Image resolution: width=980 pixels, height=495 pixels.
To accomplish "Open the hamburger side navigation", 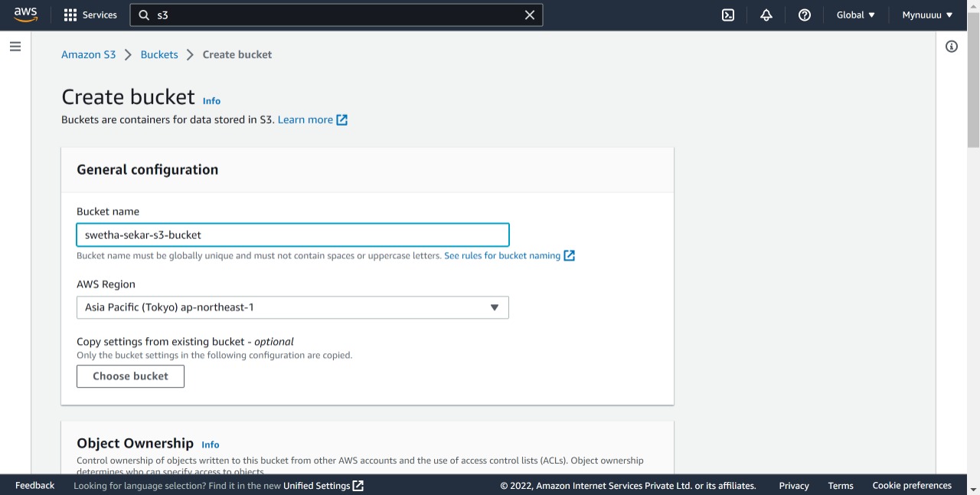I will coord(15,47).
